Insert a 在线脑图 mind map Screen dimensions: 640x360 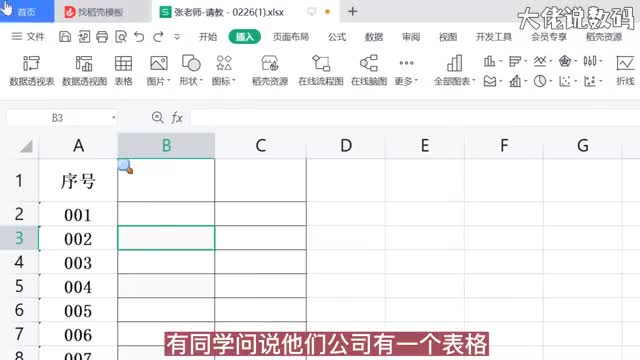(369, 70)
